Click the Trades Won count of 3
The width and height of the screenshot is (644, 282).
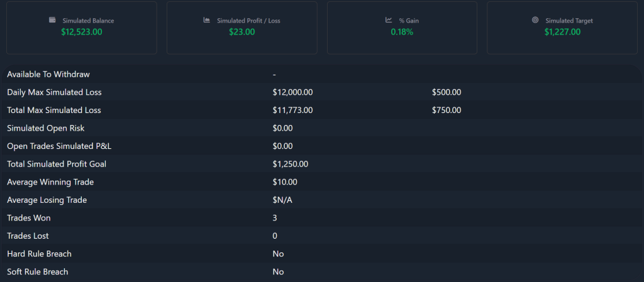coord(275,218)
